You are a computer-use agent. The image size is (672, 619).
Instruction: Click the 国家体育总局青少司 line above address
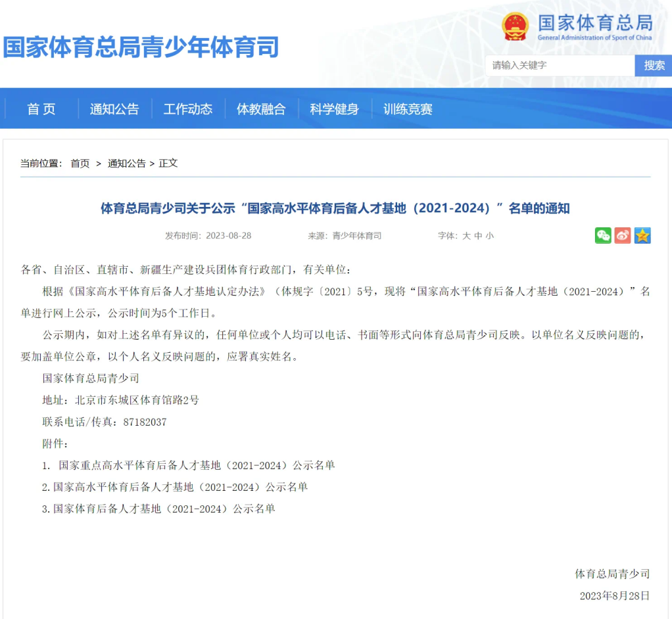[x=91, y=378]
